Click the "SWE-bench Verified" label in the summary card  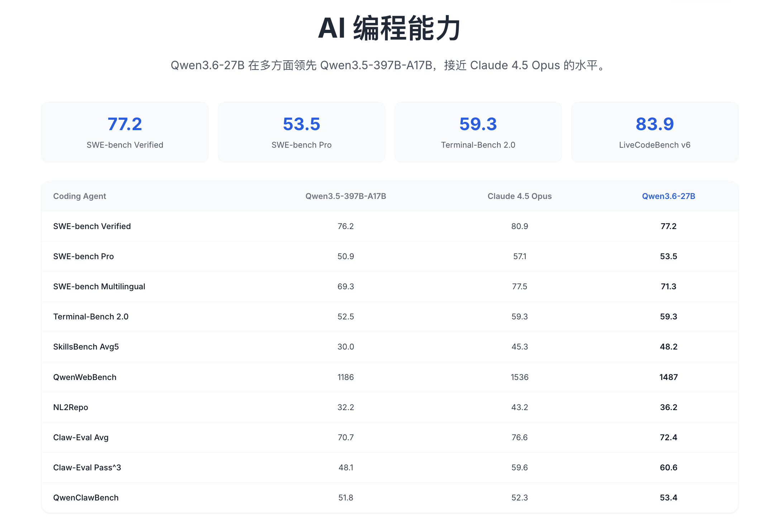(x=125, y=145)
